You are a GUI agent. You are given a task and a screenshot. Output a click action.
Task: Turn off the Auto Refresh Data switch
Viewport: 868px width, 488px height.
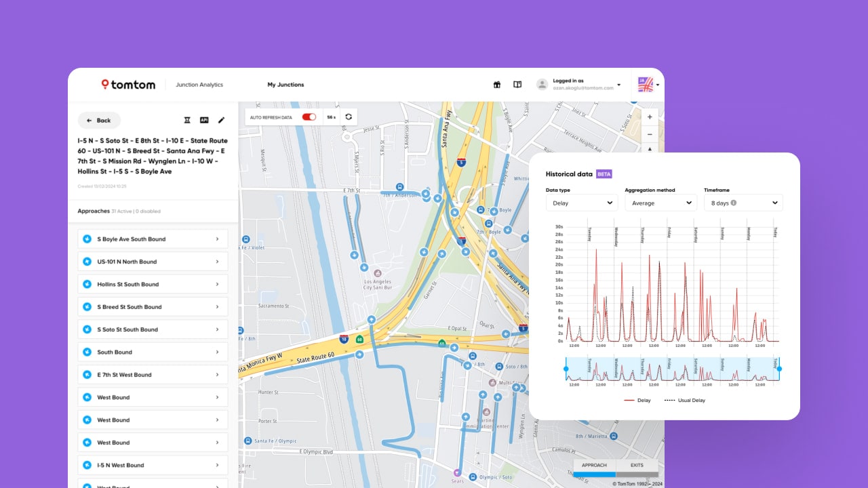[x=309, y=117]
